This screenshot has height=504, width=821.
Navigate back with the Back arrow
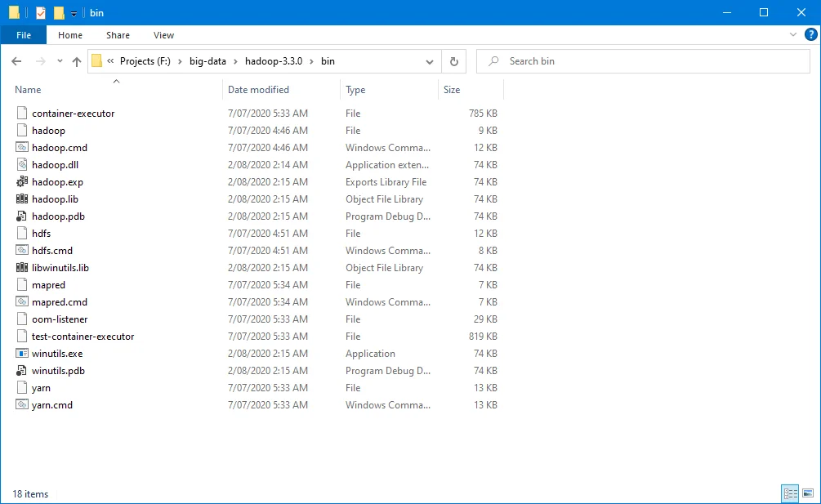tap(16, 61)
